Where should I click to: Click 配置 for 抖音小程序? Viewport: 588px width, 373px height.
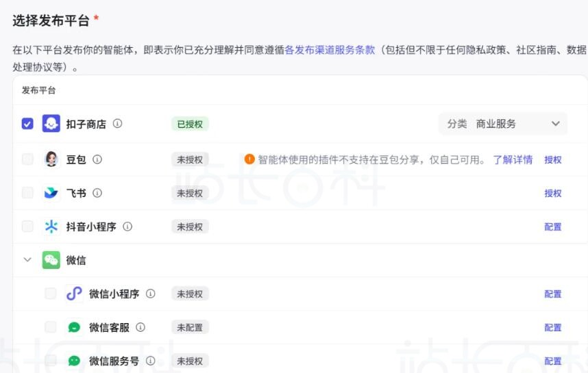point(553,227)
